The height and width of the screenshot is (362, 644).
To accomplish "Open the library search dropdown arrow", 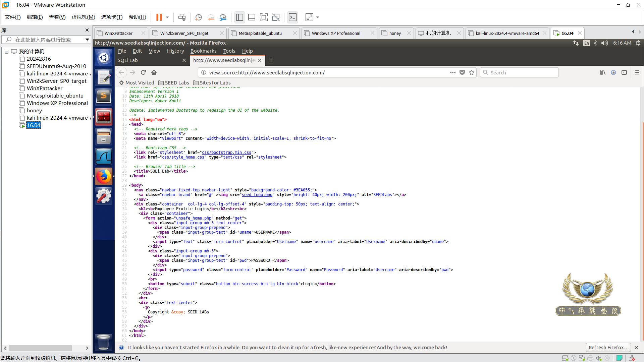I will (x=87, y=40).
